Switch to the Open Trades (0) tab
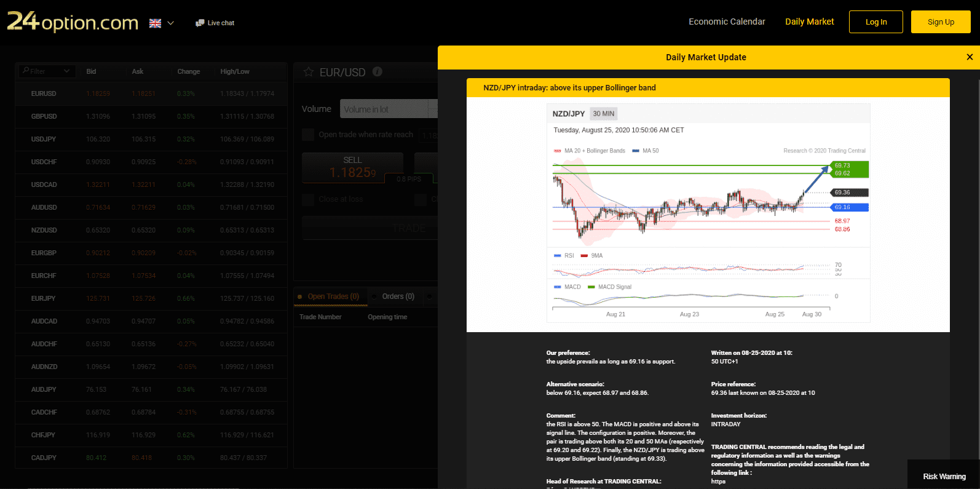 pos(331,296)
